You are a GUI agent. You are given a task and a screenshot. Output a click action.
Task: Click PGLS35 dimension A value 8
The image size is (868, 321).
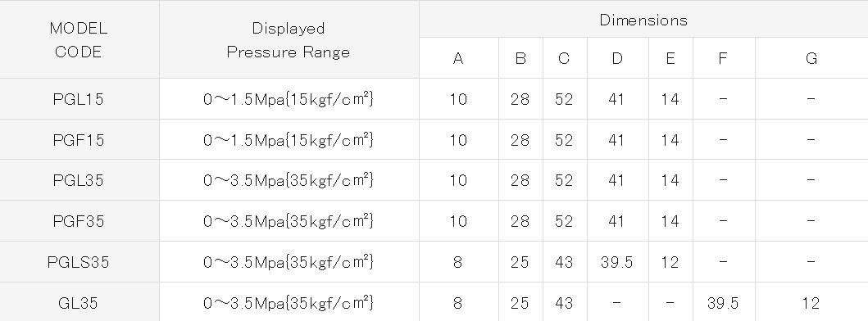tap(458, 262)
